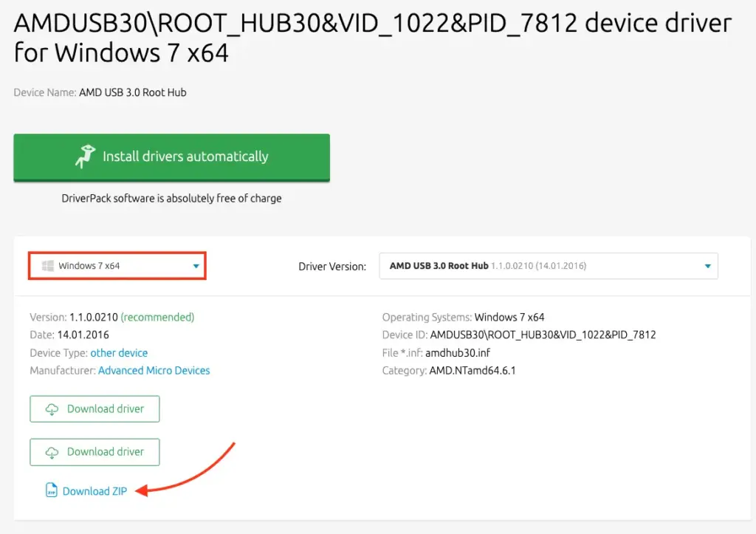Open the 'other device' device type link

point(119,353)
